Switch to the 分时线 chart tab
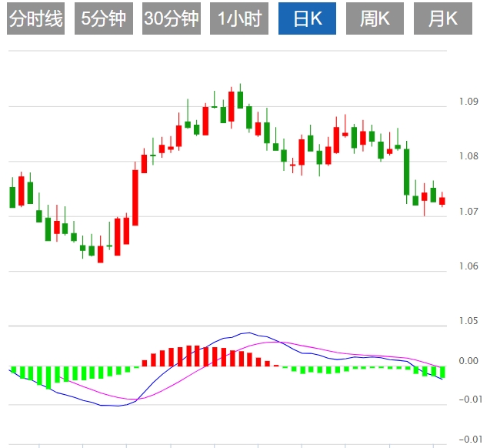The height and width of the screenshot is (448, 490). (x=35, y=18)
